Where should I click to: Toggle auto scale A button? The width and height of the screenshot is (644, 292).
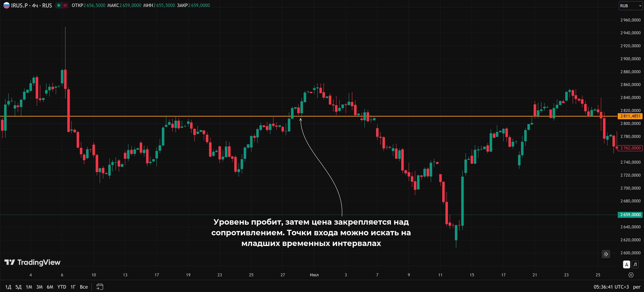click(x=626, y=264)
